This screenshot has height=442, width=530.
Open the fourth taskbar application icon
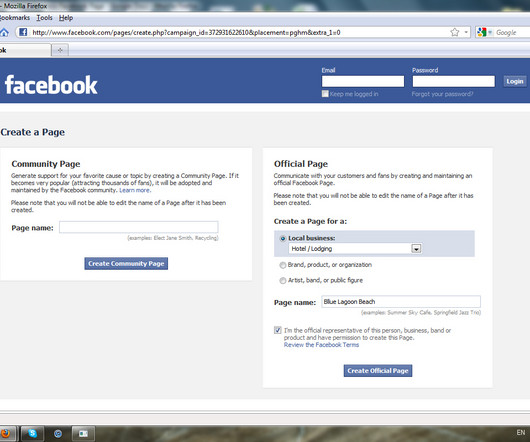tap(83, 434)
